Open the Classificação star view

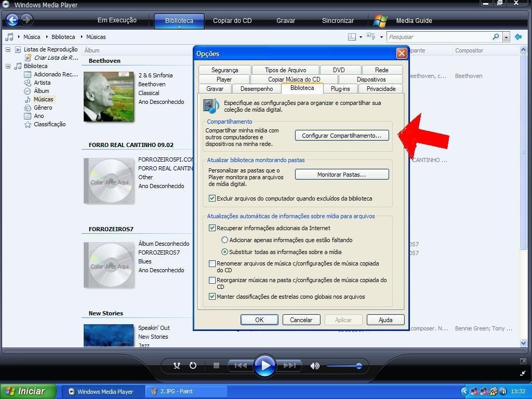(x=49, y=124)
